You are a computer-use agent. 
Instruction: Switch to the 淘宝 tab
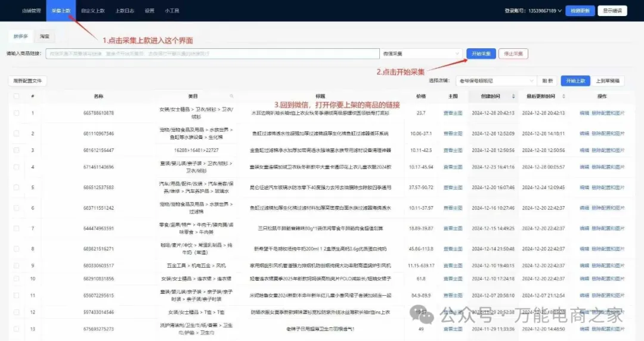point(44,36)
